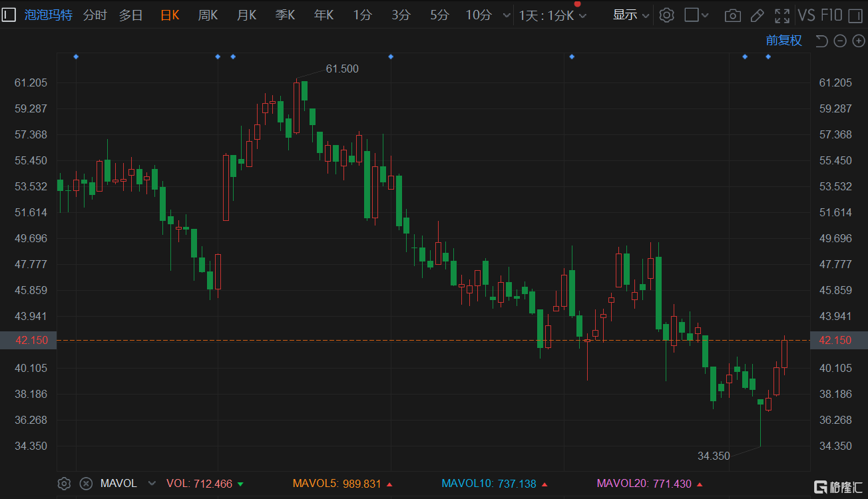This screenshot has width=868, height=499.
Task: Click the 34.350 low price annotation
Action: (x=714, y=456)
